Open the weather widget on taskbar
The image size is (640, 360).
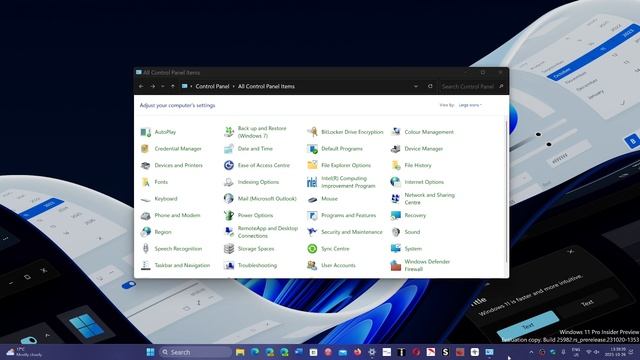[24, 352]
